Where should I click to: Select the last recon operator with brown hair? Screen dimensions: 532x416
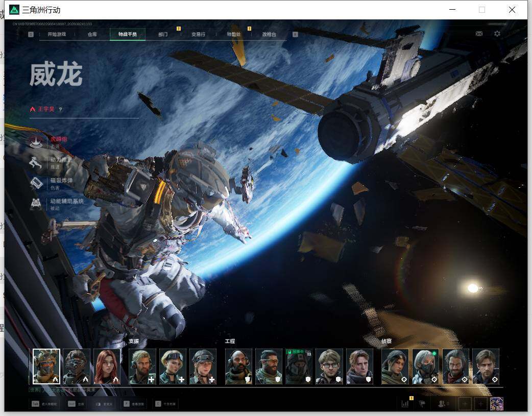point(486,366)
